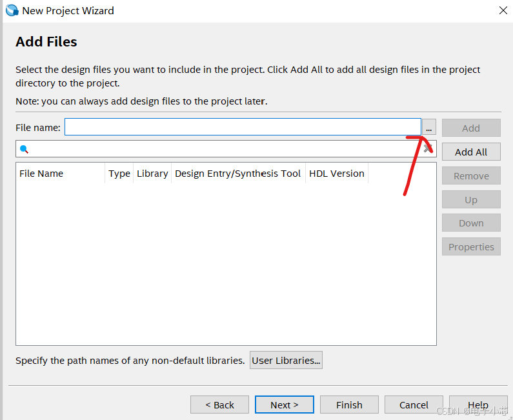Open the file browser with the ... button
The width and height of the screenshot is (513, 420).
click(x=428, y=128)
